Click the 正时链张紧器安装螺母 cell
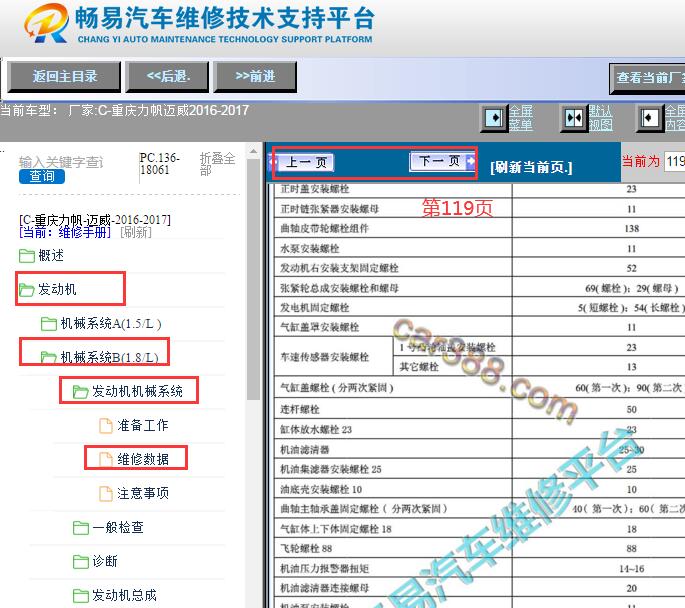This screenshot has width=685, height=608. (393, 209)
